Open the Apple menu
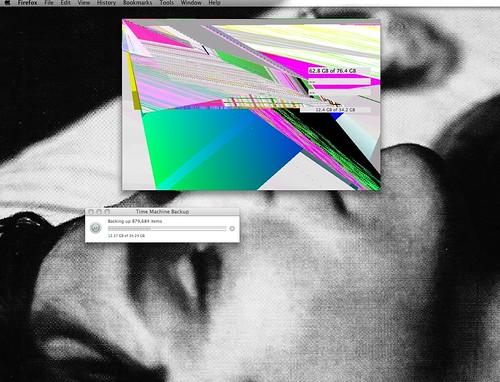Viewport: 500px width, 382px height. tap(7, 2)
